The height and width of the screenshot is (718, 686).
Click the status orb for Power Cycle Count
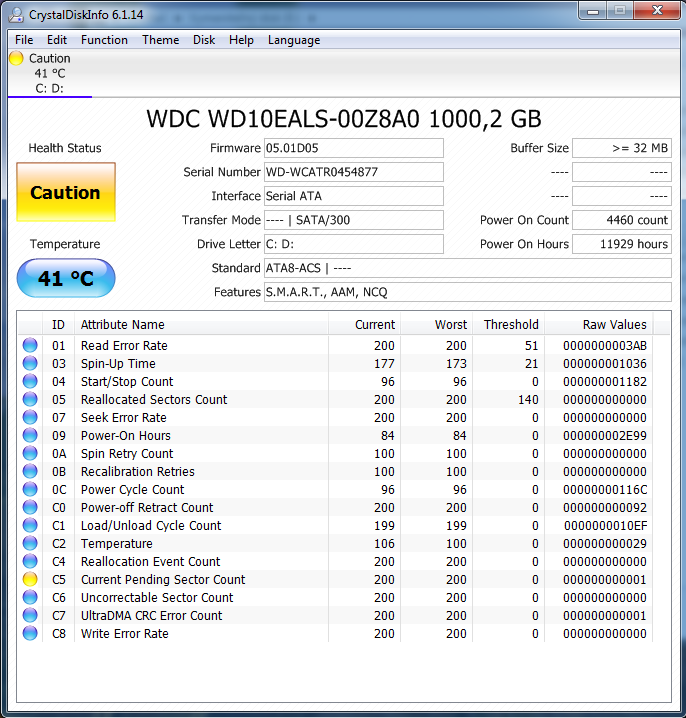(30, 490)
